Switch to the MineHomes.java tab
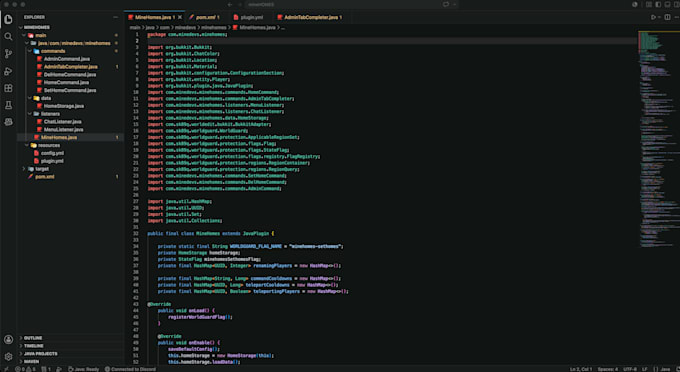 click(x=154, y=17)
